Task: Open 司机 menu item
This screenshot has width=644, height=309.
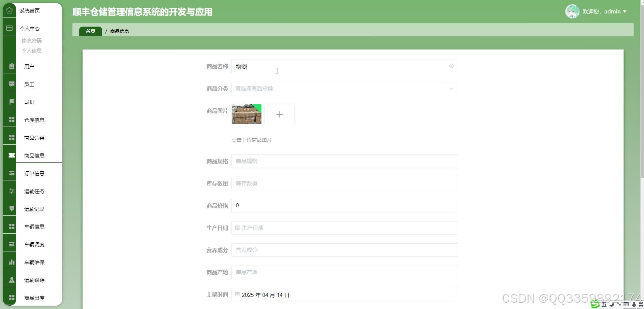Action: (x=29, y=102)
